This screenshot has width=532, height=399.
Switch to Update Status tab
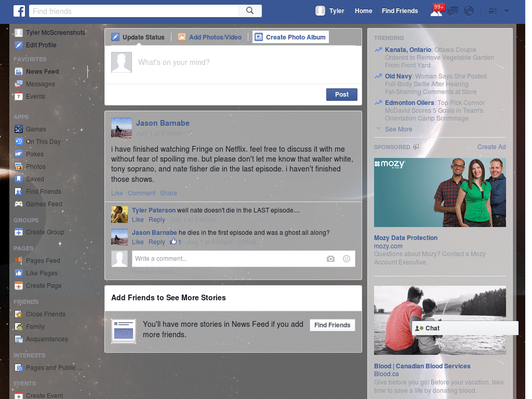(138, 37)
